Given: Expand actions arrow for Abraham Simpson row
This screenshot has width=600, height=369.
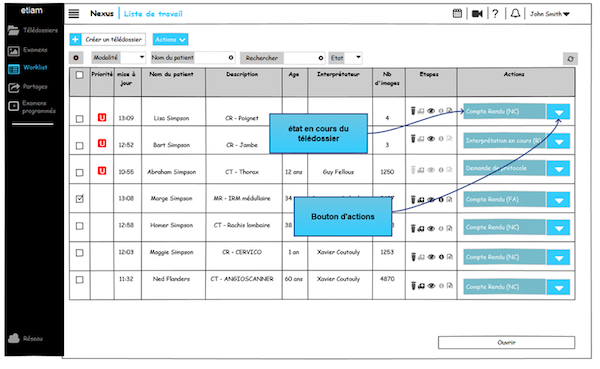Looking at the screenshot, I should click(559, 168).
